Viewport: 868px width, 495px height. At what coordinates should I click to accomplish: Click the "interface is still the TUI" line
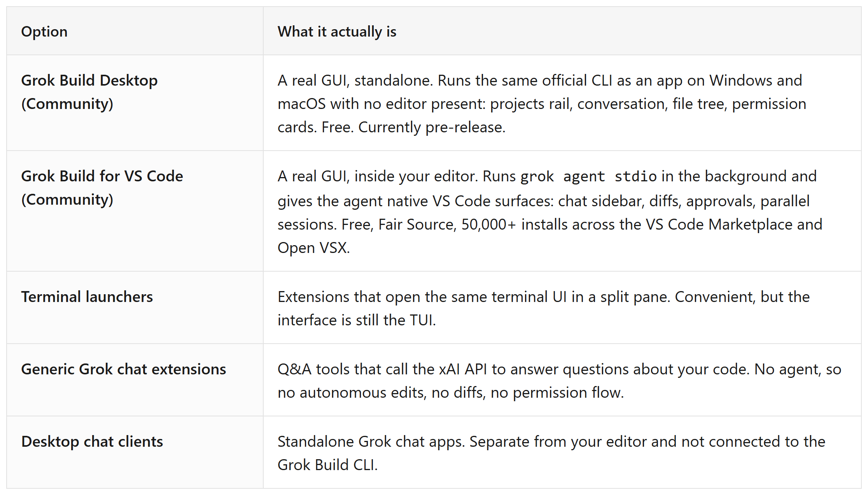coord(357,320)
